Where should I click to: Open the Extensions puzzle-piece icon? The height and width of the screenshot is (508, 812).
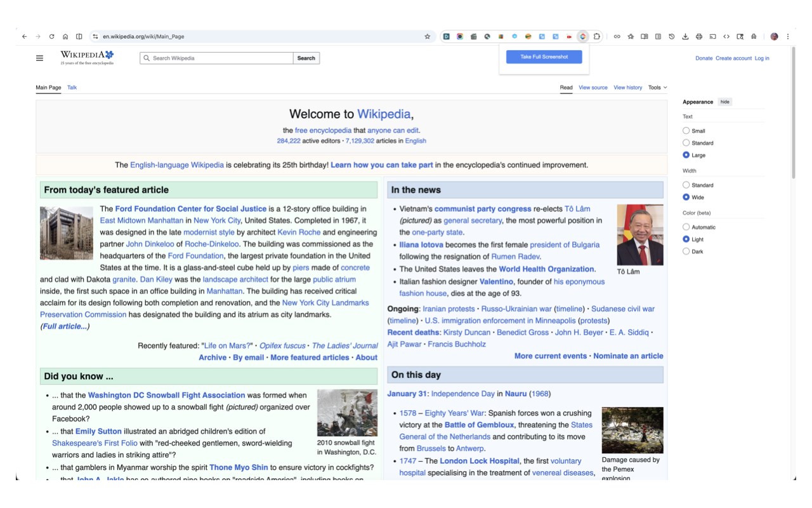[x=597, y=37]
